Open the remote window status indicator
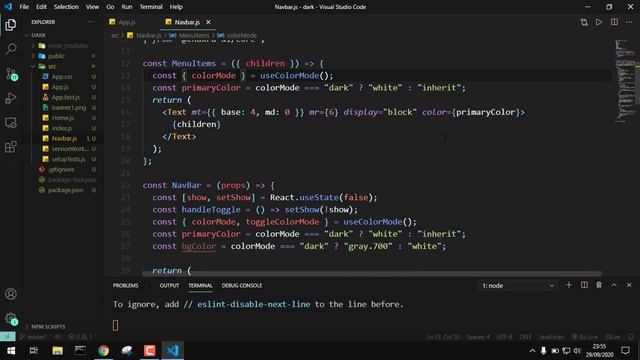 coord(8,337)
